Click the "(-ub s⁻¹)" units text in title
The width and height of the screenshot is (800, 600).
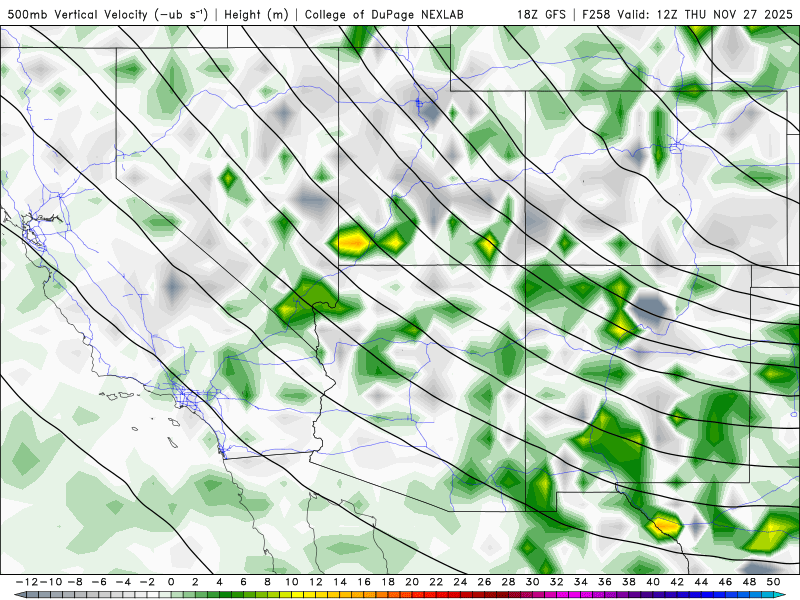(x=181, y=14)
